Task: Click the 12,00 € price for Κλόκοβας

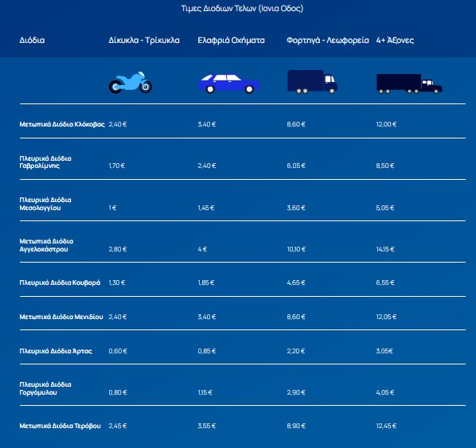Action: (386, 124)
